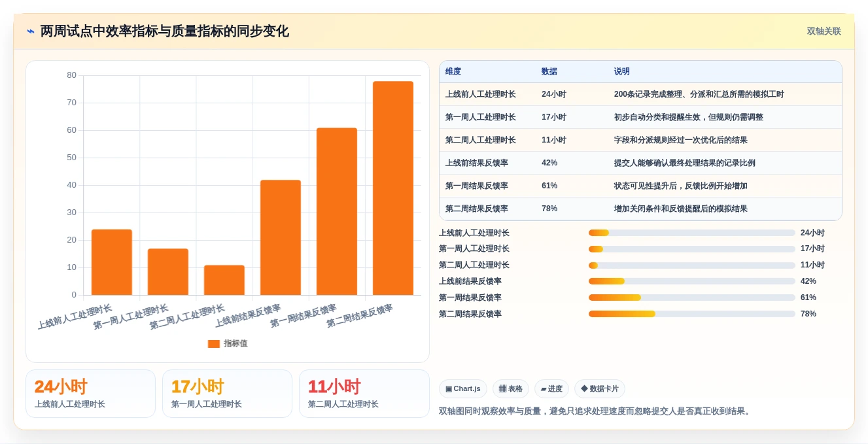This screenshot has width=868, height=444.
Task: Click the 上线前结果反馈率 bar in chart
Action: 281,237
